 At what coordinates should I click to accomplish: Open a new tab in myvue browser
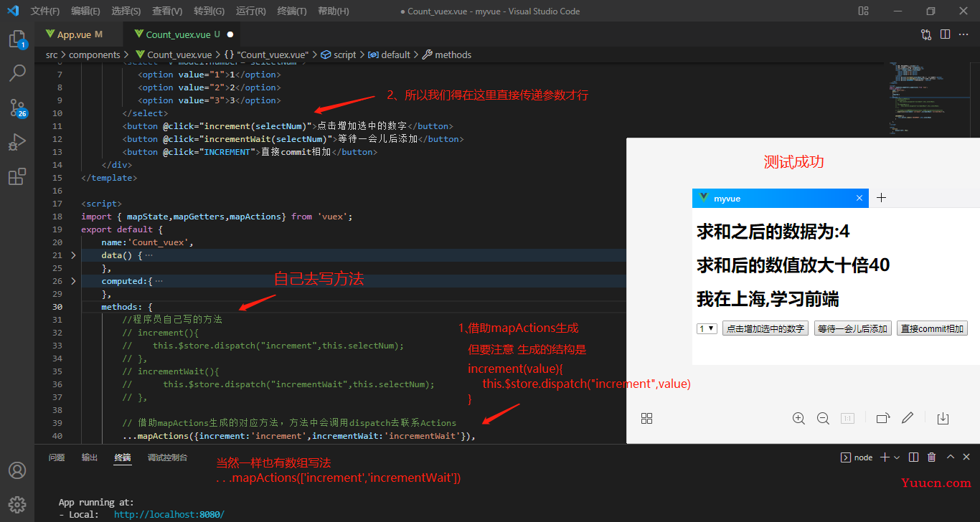coord(882,198)
